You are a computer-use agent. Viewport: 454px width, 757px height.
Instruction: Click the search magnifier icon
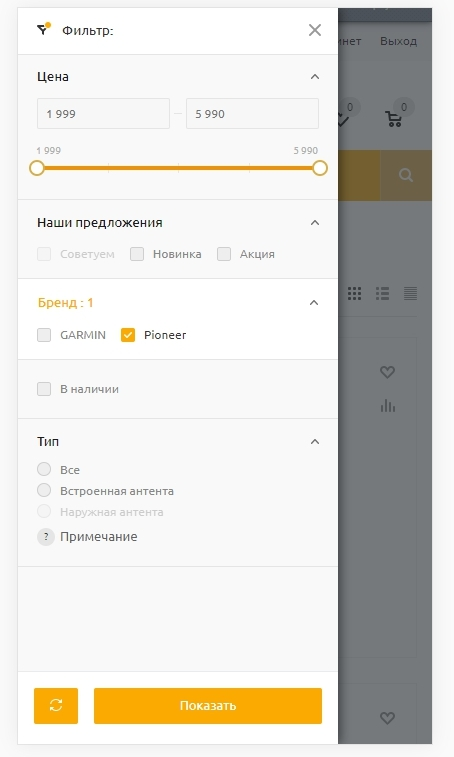(x=406, y=175)
